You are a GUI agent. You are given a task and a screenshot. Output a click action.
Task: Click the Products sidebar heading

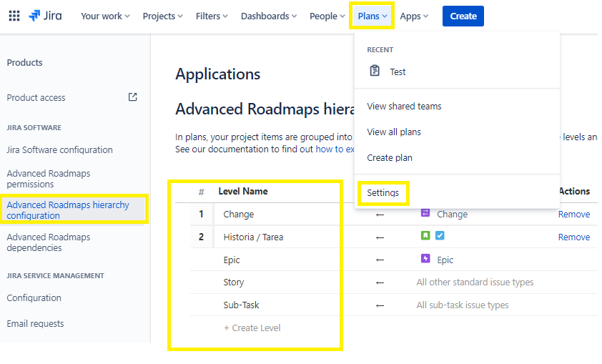[24, 63]
